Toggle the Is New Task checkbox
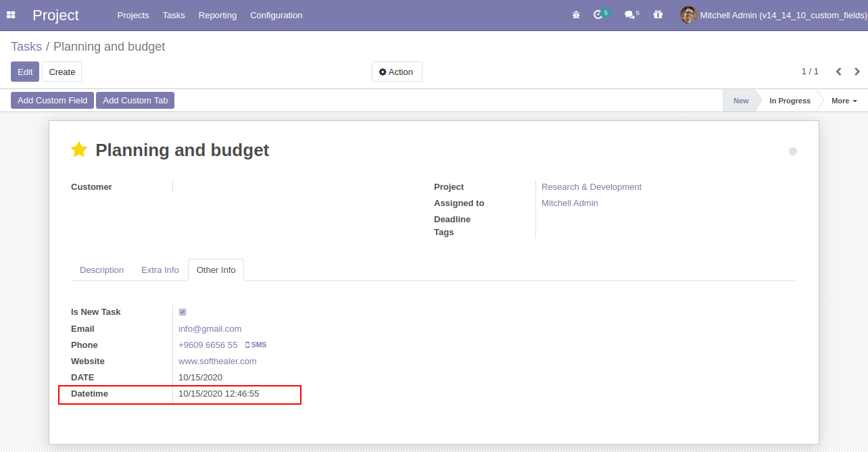 (x=183, y=312)
